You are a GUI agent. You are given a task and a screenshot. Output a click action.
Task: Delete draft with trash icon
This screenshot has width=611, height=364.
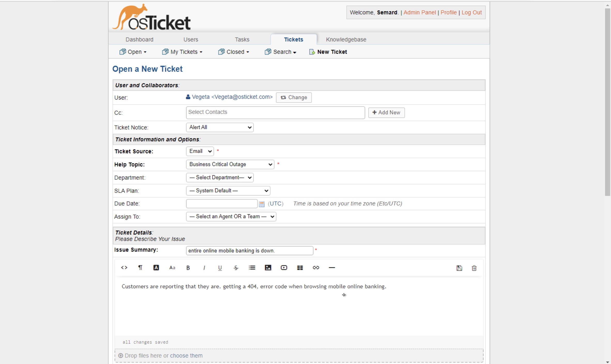[x=474, y=268]
